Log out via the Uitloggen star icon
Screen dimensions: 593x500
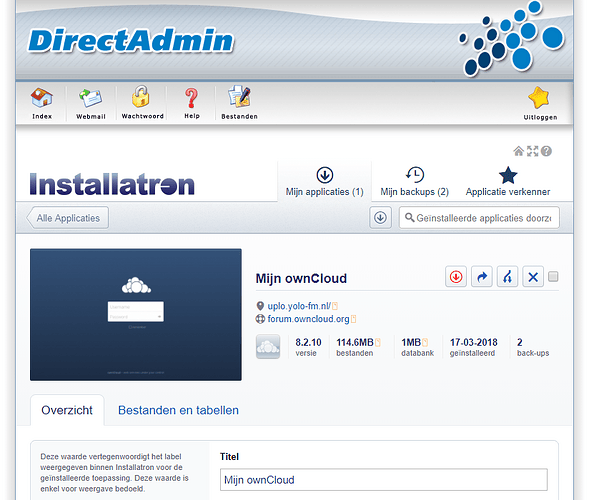point(539,98)
